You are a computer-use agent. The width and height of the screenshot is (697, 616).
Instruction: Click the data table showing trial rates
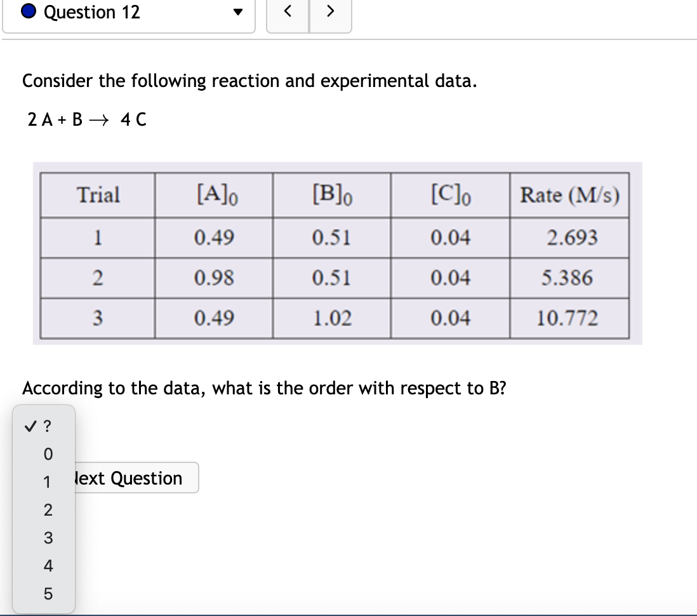coord(336,254)
